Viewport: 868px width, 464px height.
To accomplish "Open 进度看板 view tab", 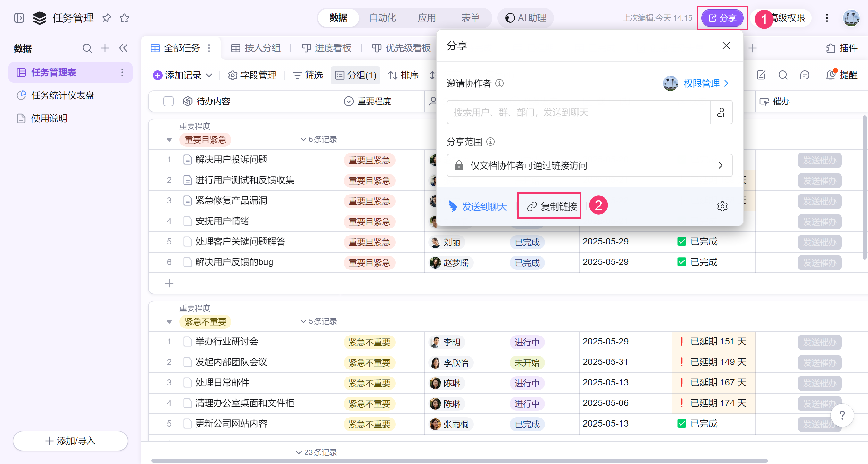I will click(x=326, y=48).
